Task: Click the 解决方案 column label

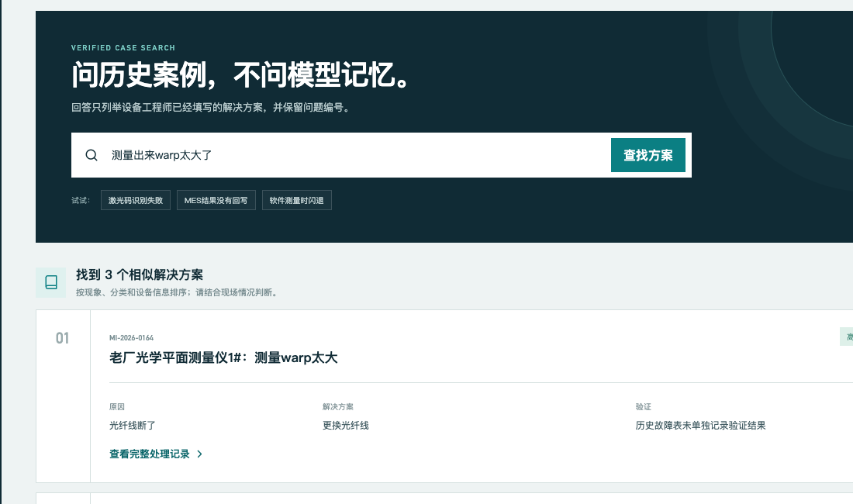Action: pos(338,406)
